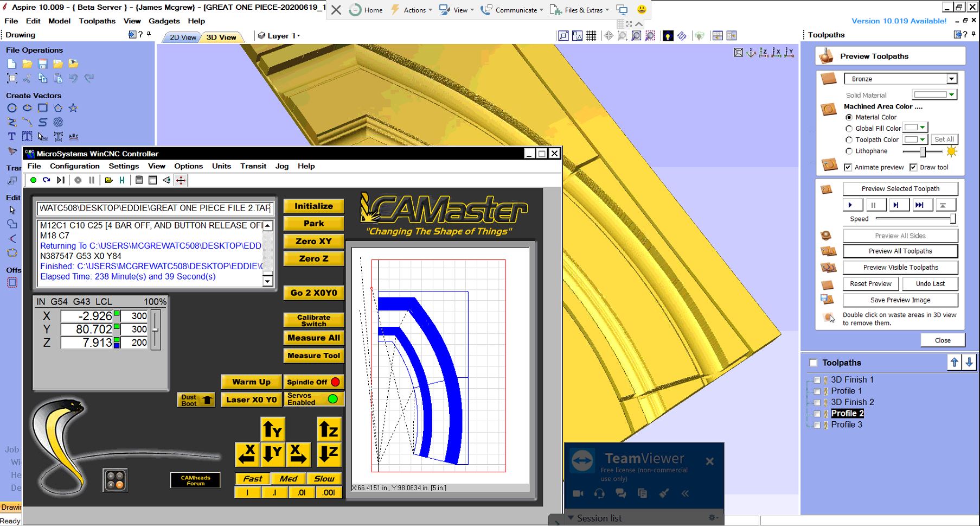
Task: Jog X negative with left arrow button
Action: pos(247,455)
